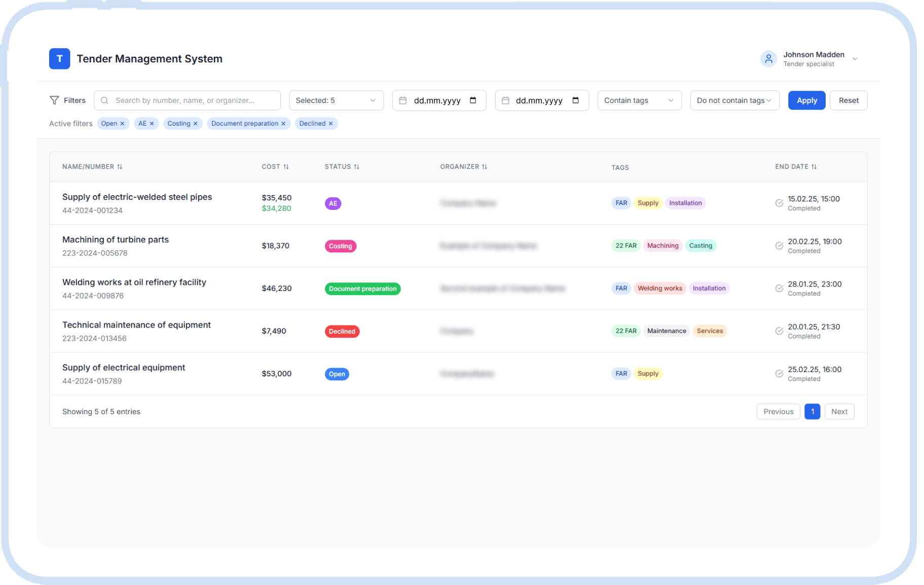Expand Johnson Madden user menu chevron
The image size is (924, 585).
coord(855,59)
